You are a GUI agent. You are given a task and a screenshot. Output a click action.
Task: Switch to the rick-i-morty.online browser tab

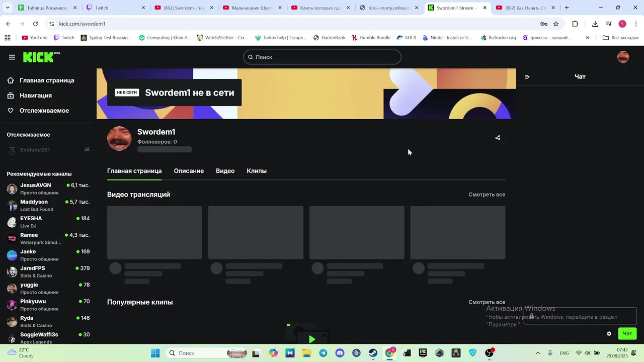coord(388,8)
